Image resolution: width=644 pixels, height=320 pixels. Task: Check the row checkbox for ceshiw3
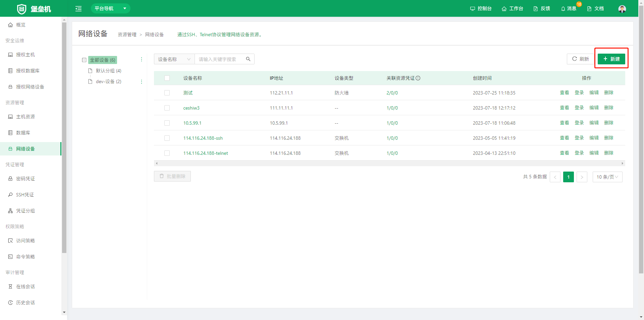click(x=167, y=108)
